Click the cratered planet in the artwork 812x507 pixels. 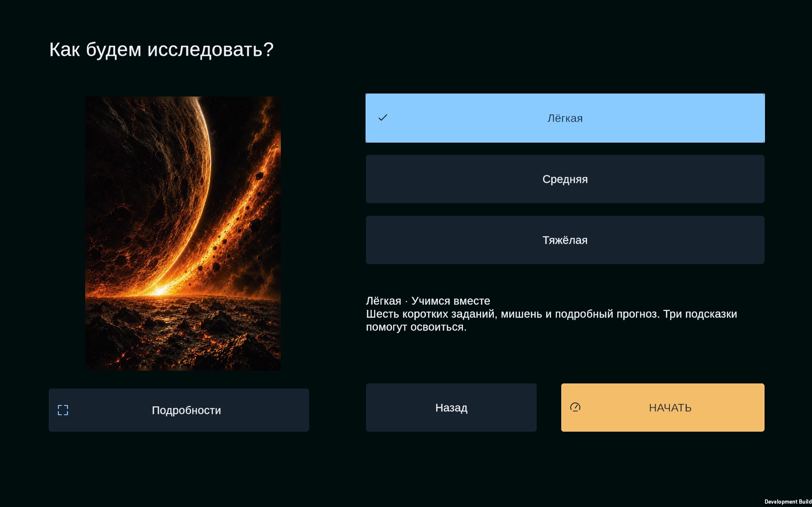[144, 178]
